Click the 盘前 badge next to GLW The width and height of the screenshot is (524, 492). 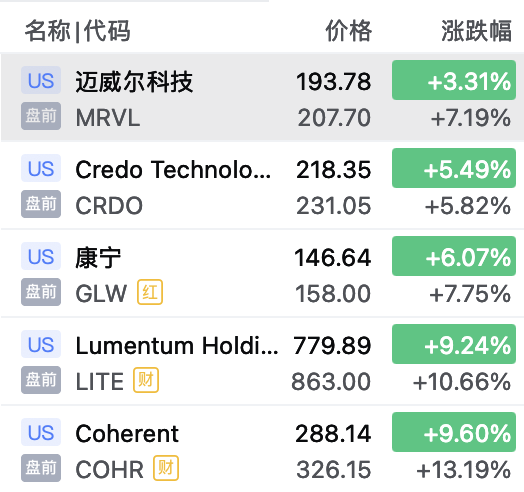[41, 292]
